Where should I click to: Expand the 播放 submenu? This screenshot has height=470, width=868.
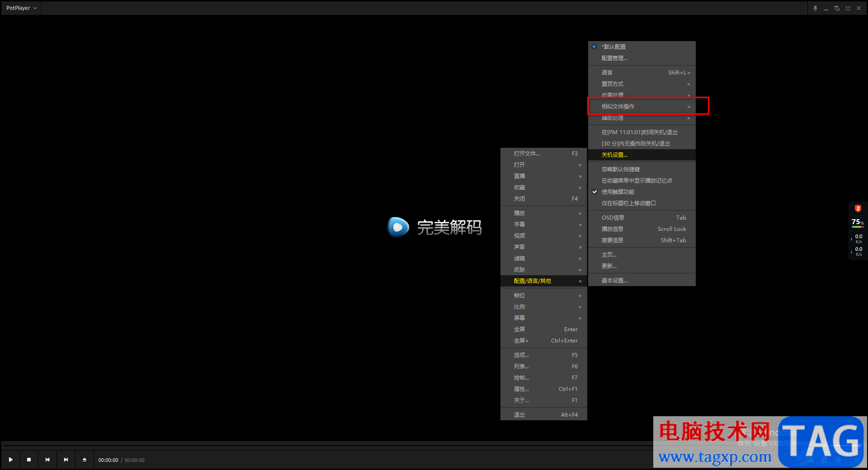(544, 213)
